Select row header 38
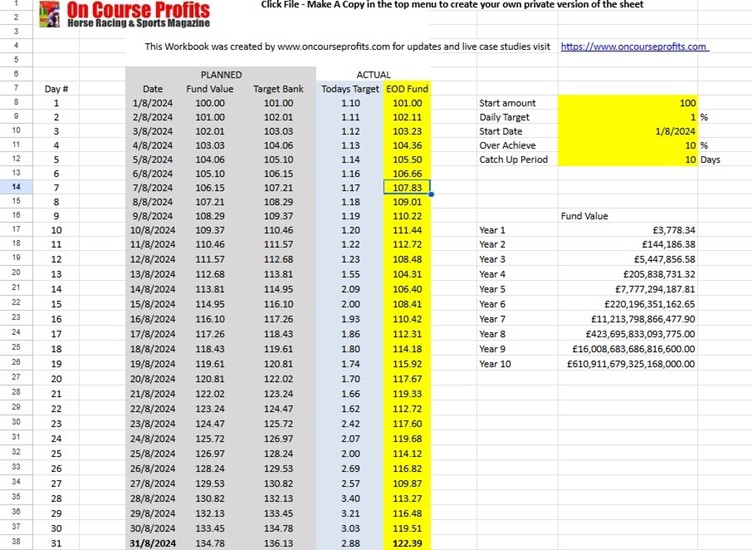752x550 pixels. click(x=16, y=542)
